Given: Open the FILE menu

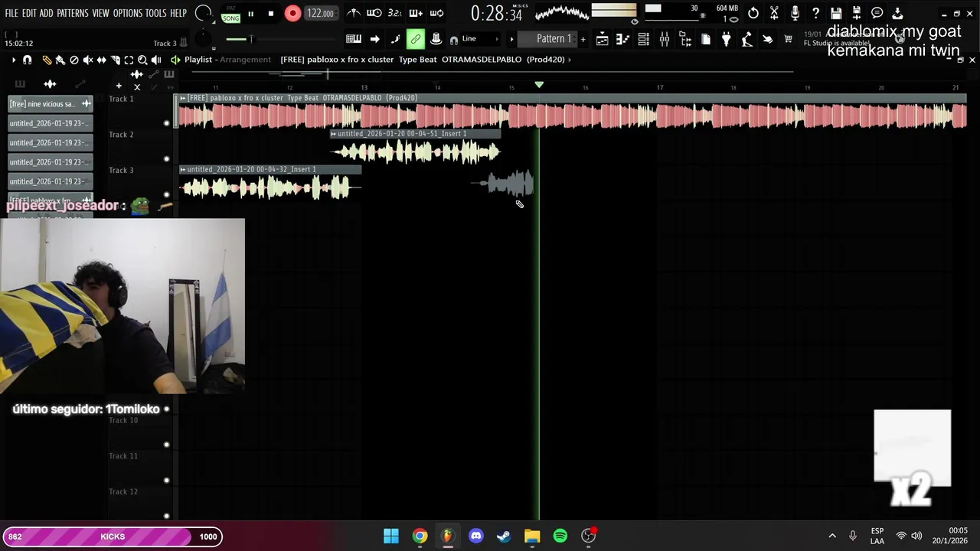Looking at the screenshot, I should coord(11,13).
